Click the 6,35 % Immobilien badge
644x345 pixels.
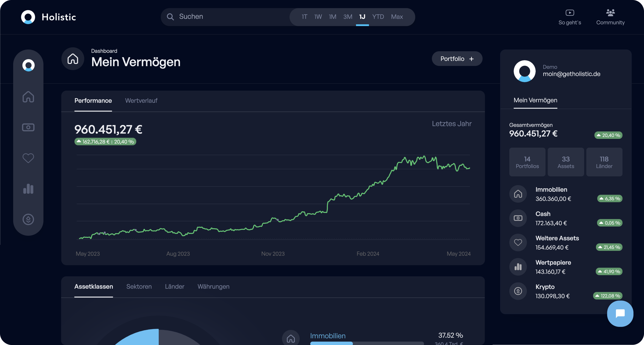point(610,198)
